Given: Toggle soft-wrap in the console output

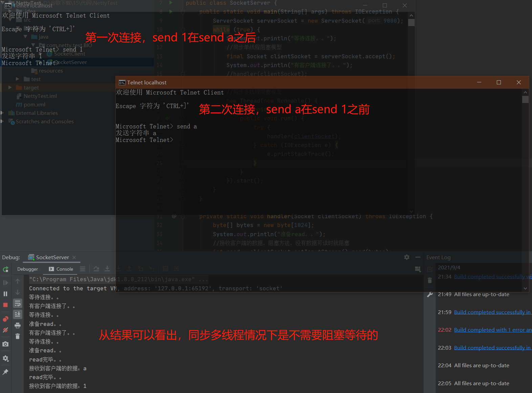Looking at the screenshot, I should click(18, 303).
